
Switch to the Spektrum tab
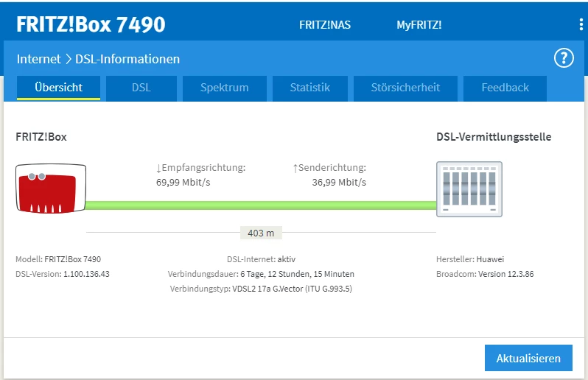click(x=224, y=88)
